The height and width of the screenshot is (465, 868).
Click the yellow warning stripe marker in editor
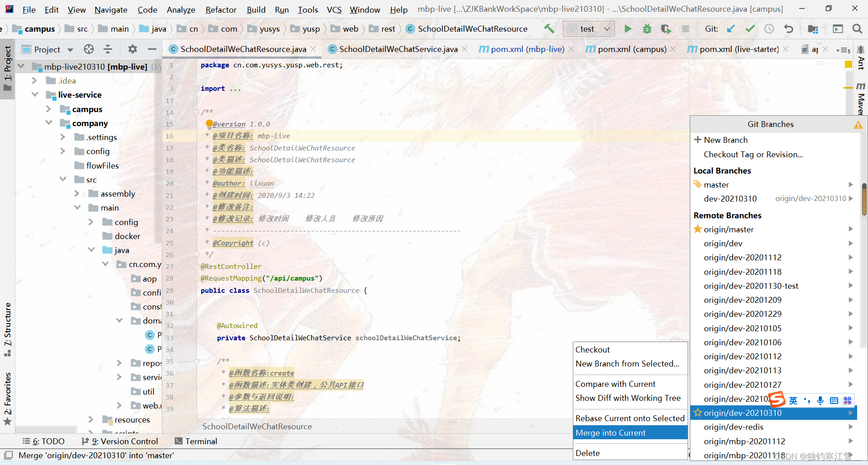click(x=848, y=88)
